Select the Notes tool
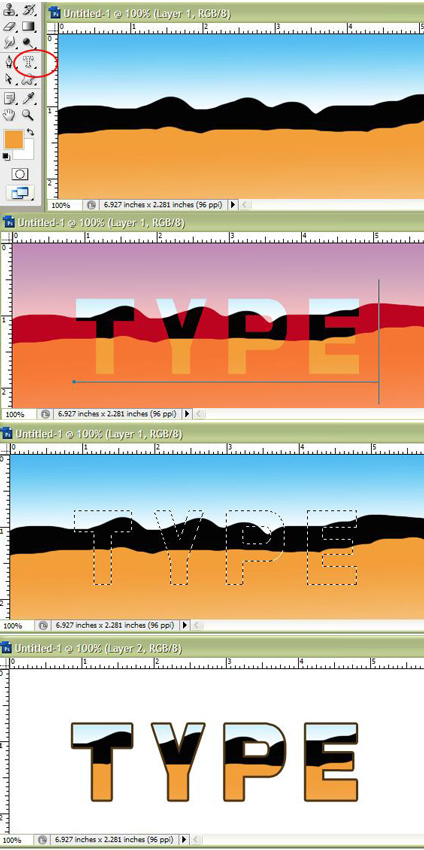Screen dimensions: 424x850 (x=9, y=98)
